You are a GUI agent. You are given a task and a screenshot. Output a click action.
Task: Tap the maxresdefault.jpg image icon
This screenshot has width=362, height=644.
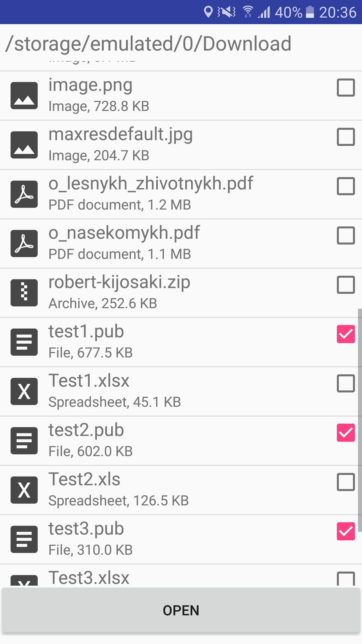pos(24,145)
